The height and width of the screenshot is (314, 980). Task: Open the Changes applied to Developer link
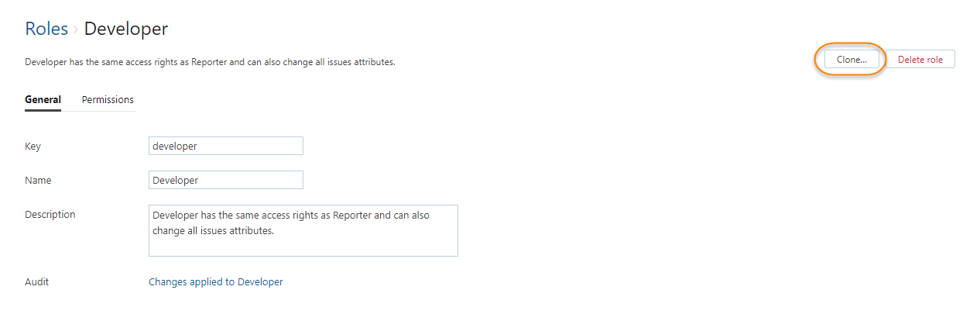click(215, 282)
